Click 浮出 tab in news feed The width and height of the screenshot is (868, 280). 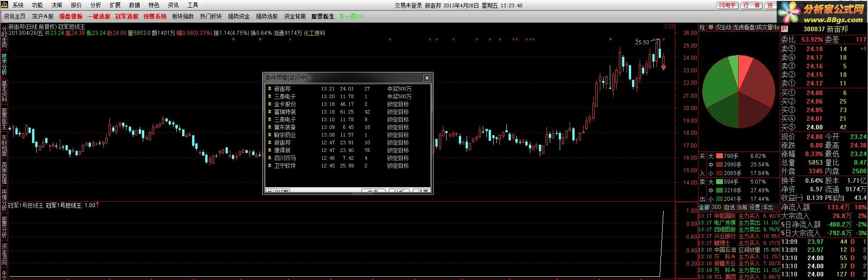(767, 207)
